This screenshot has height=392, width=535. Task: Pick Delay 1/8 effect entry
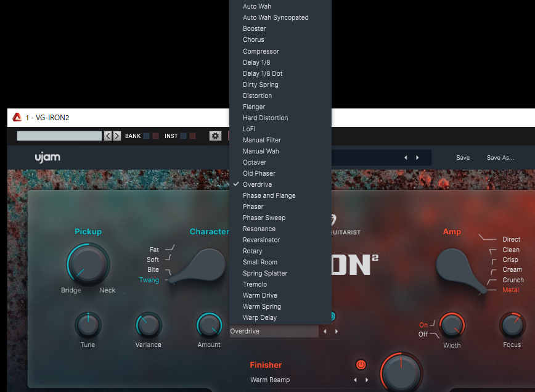280,62
